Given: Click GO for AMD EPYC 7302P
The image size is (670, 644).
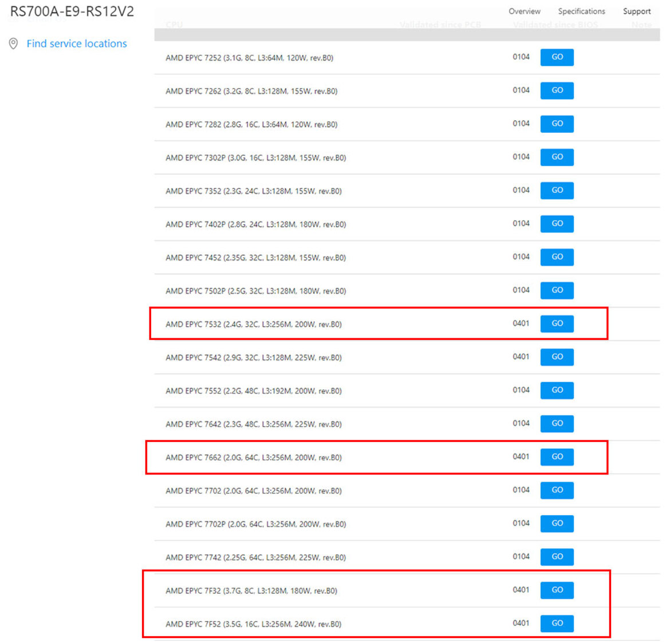Looking at the screenshot, I should [557, 157].
